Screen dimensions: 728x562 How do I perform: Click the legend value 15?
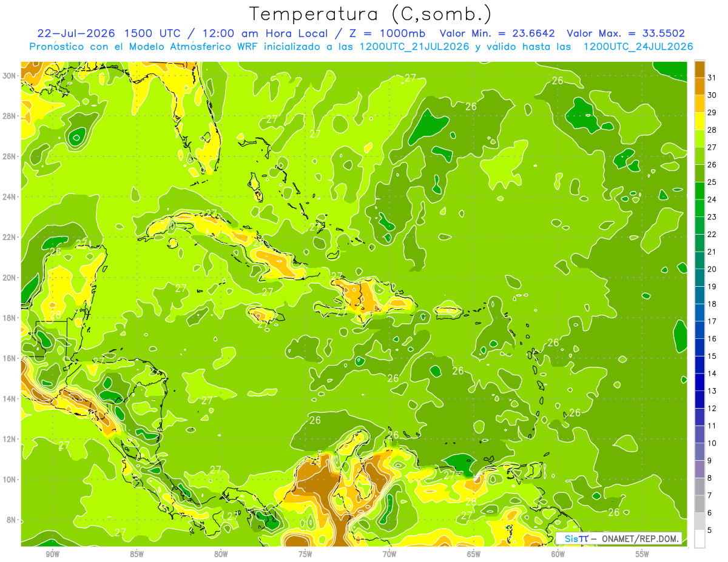712,356
